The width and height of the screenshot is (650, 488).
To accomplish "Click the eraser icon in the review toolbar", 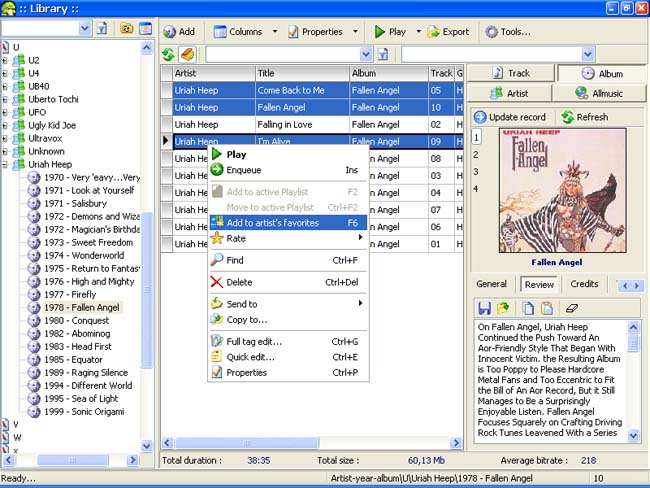I will [572, 308].
